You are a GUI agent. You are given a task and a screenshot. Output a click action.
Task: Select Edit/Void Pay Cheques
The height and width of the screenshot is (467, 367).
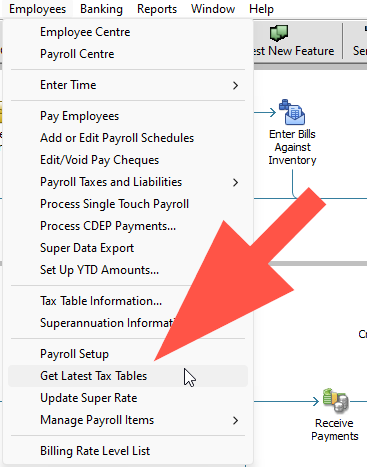point(128,160)
